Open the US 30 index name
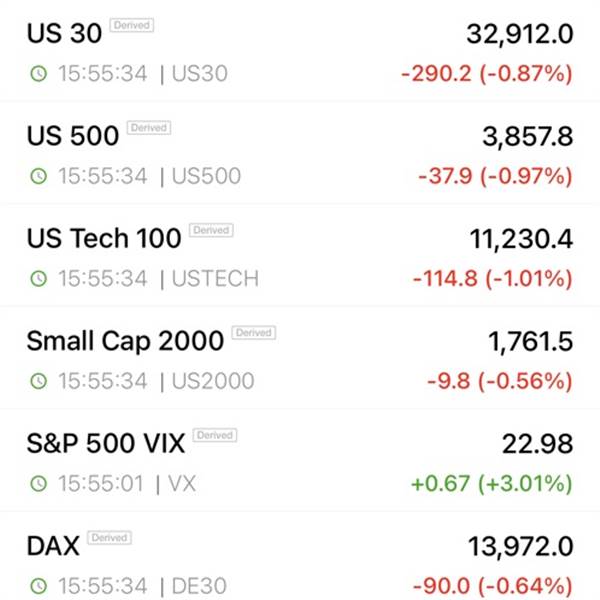 (x=64, y=33)
